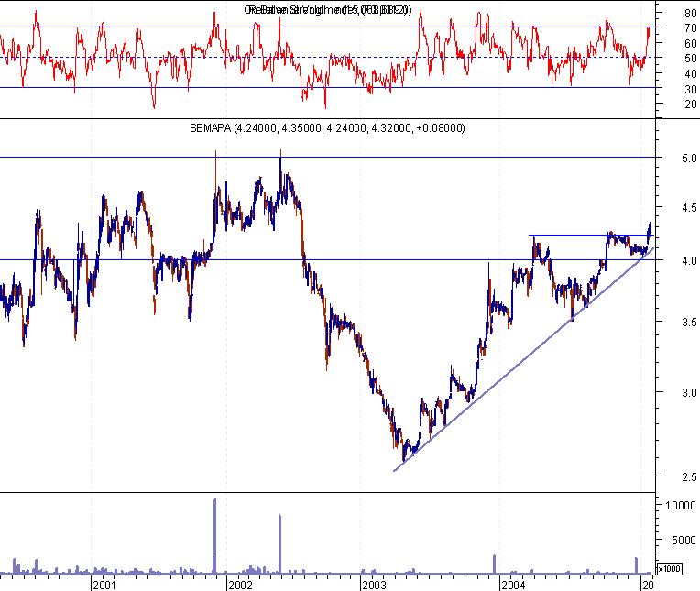The height and width of the screenshot is (591, 700).
Task: Click the RSI 70 axis label
Action: [x=691, y=28]
